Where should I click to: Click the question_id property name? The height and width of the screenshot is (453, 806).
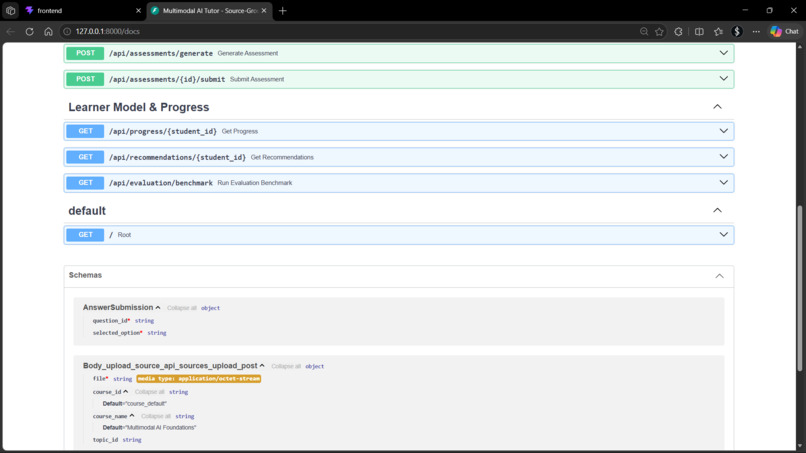[110, 320]
